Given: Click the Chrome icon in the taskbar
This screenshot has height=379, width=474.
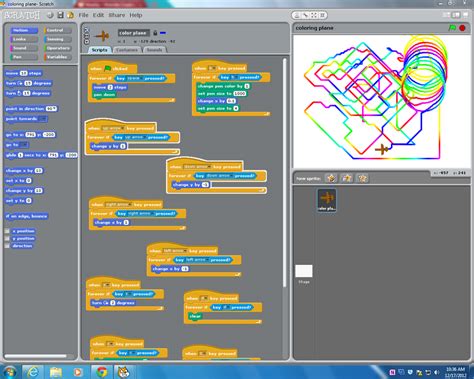Looking at the screenshot, I should click(101, 372).
